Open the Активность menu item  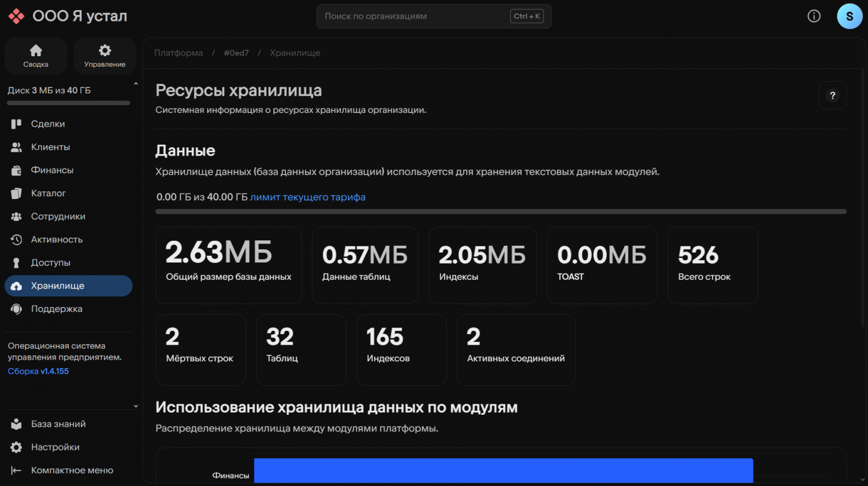[68, 240]
